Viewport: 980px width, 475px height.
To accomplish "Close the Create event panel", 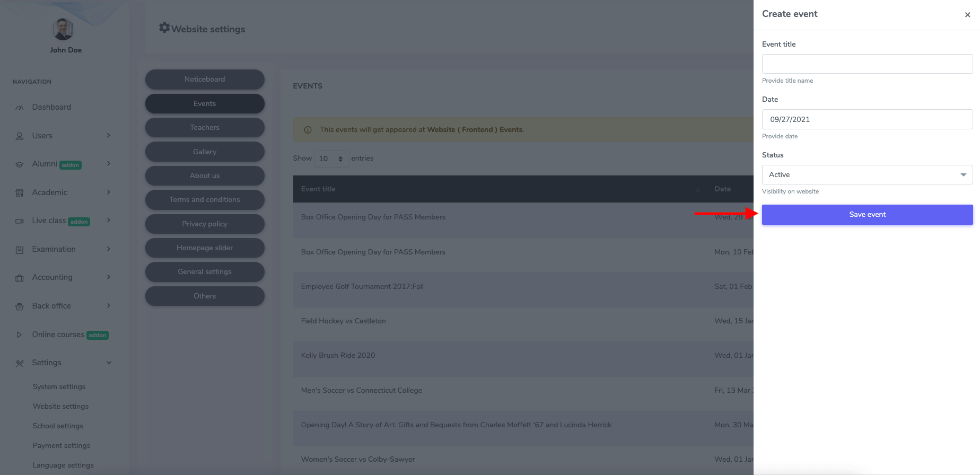I will [967, 15].
